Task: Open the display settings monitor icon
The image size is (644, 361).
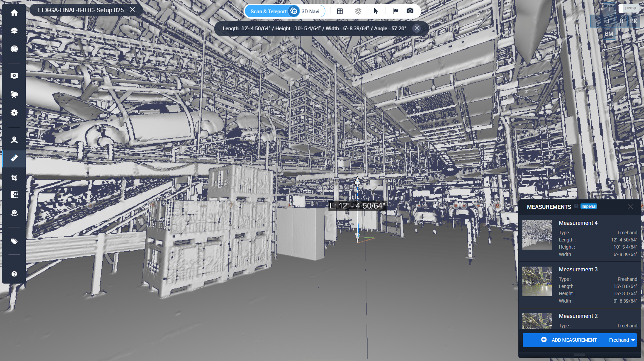Action: click(x=14, y=76)
